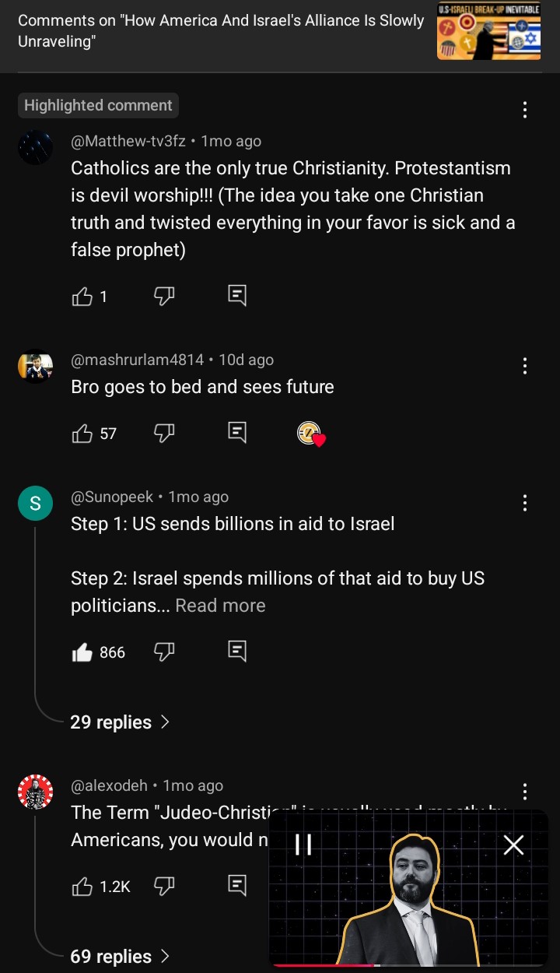Reply to the @Matthew-tv3fz comment
Screen dimensions: 560x973
tap(237, 295)
